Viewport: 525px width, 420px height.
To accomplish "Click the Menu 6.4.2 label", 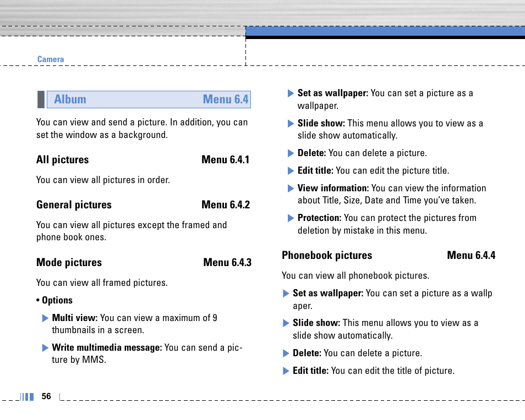I will tap(226, 205).
